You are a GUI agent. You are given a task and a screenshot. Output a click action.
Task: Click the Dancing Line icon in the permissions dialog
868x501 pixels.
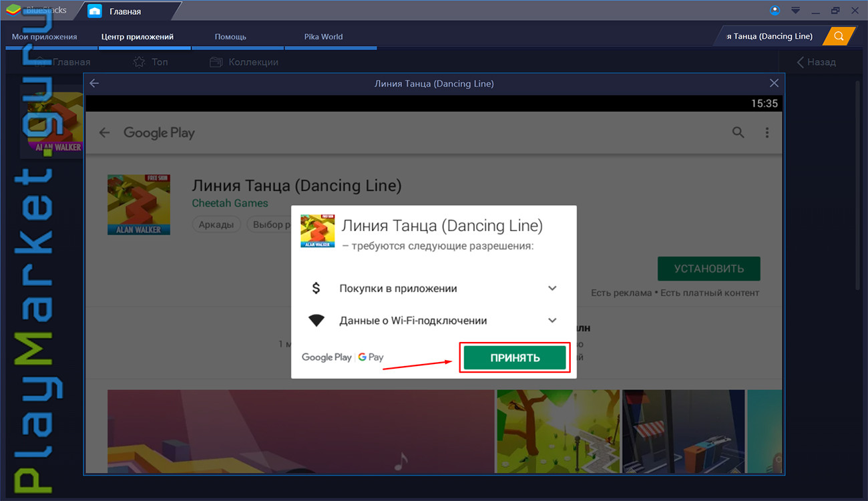[317, 231]
